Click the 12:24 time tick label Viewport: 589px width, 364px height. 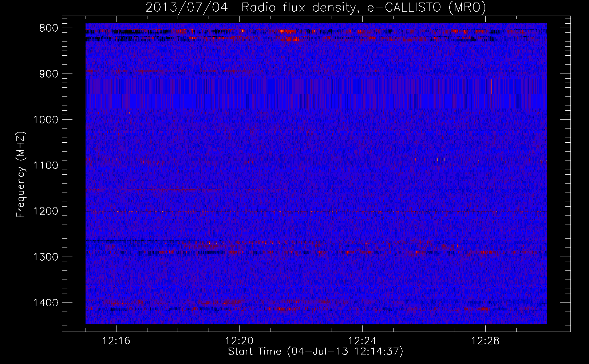point(363,341)
